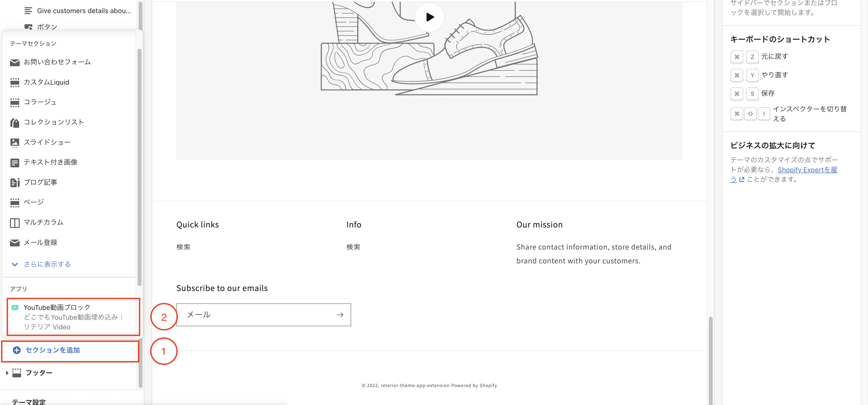Add the ページ section
This screenshot has width=868, height=405.
34,202
